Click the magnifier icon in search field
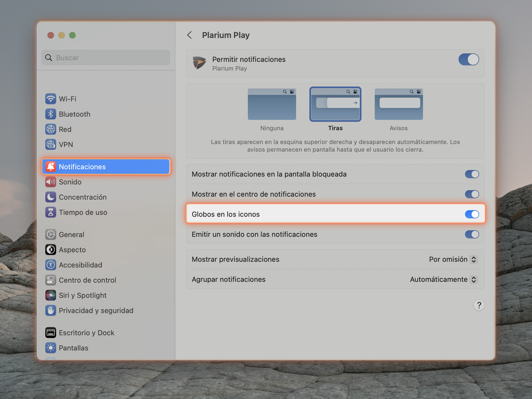The width and height of the screenshot is (532, 399). tap(49, 57)
